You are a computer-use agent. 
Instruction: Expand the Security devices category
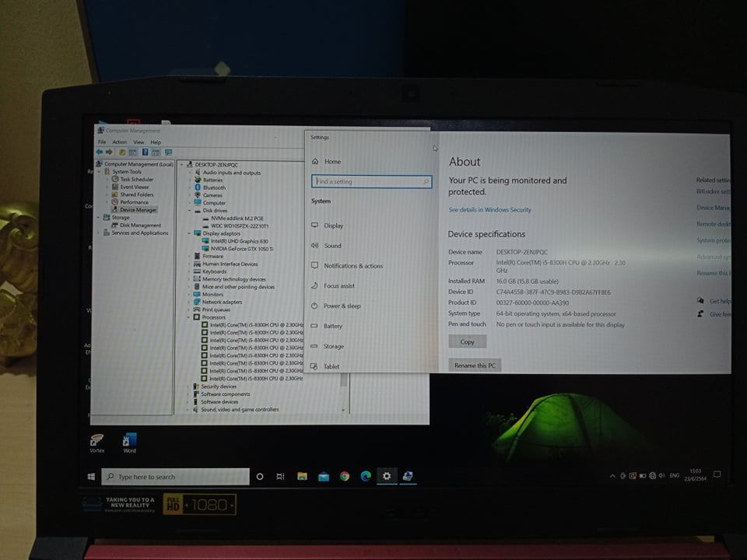coord(188,387)
